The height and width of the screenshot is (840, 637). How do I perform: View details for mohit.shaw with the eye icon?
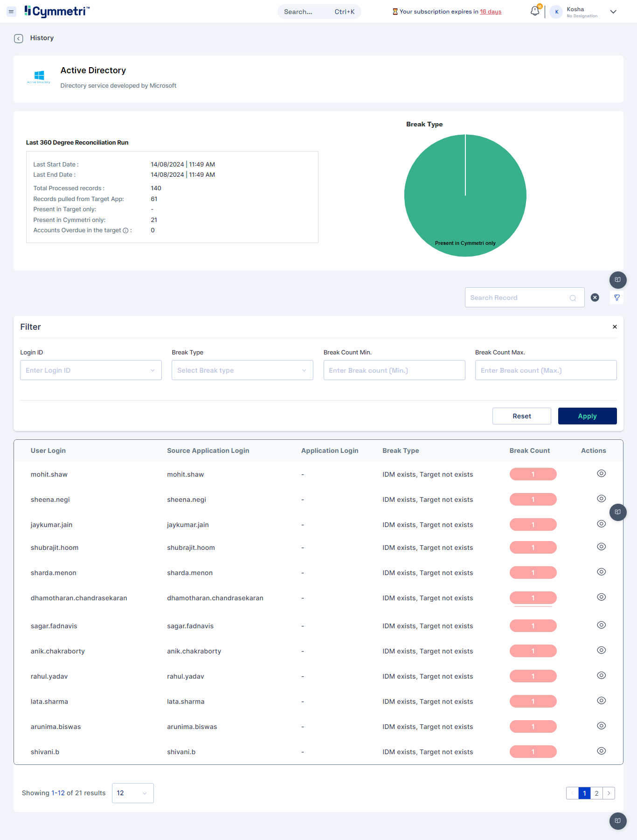(601, 474)
